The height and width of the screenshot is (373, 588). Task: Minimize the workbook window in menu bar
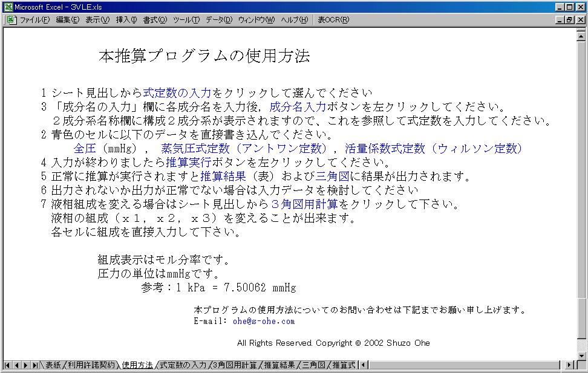coord(560,20)
